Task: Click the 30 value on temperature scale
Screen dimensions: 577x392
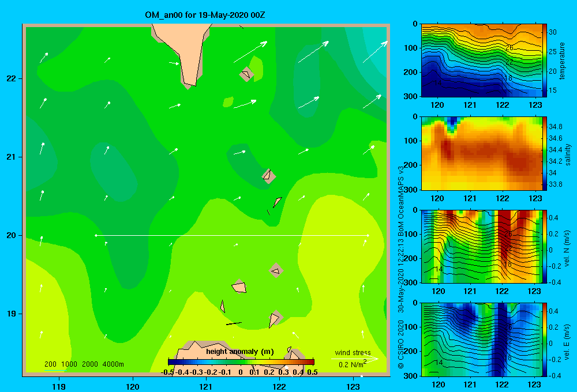Action: click(553, 32)
